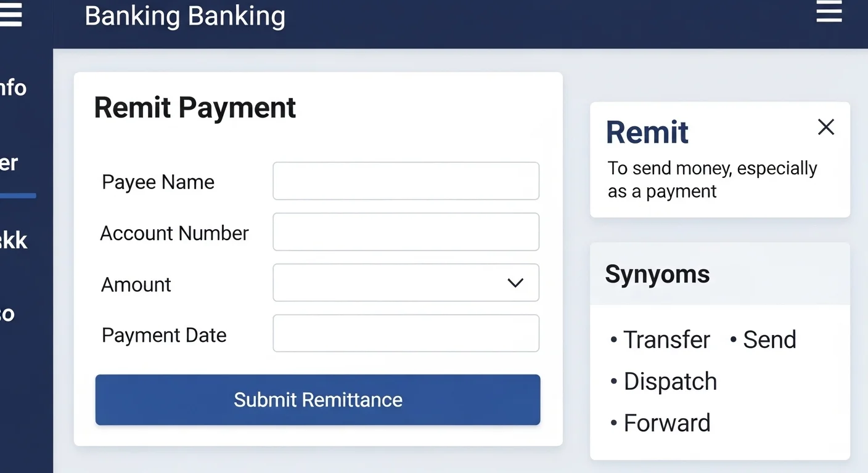Click the Remit definition text
Screen dimensions: 868x473
tap(712, 179)
